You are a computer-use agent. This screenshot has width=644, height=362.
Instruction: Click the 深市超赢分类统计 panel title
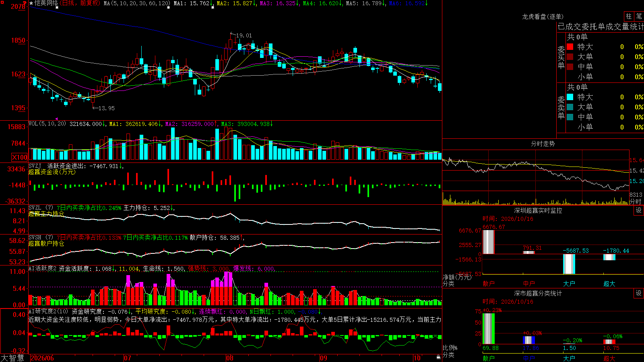[x=538, y=293]
